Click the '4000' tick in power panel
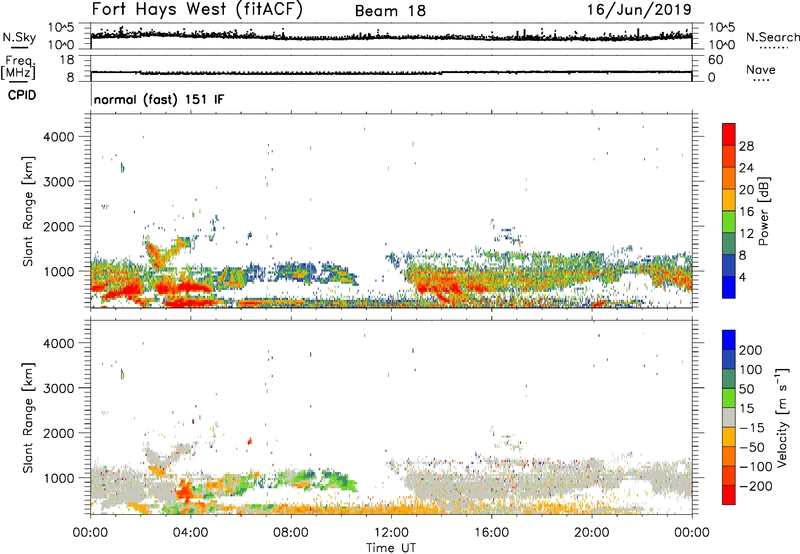800x554 pixels. (x=58, y=137)
